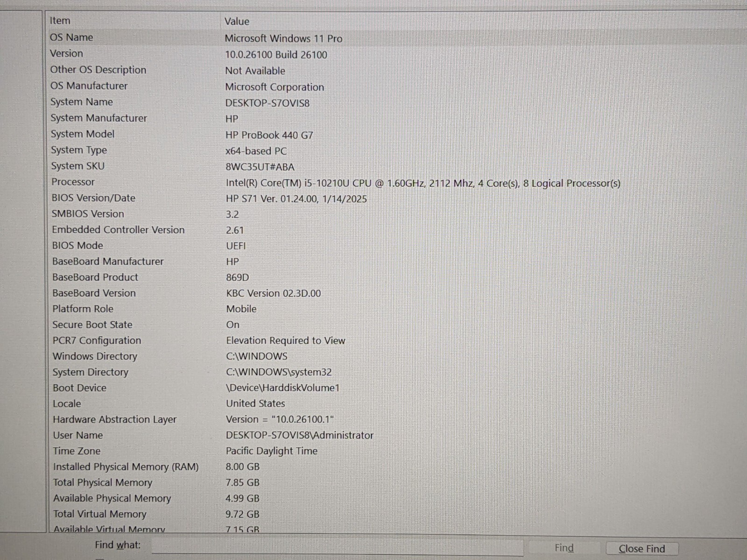The height and width of the screenshot is (560, 747).
Task: Click the C:\WINDOWS value of Windows Directory
Action: [x=257, y=357]
